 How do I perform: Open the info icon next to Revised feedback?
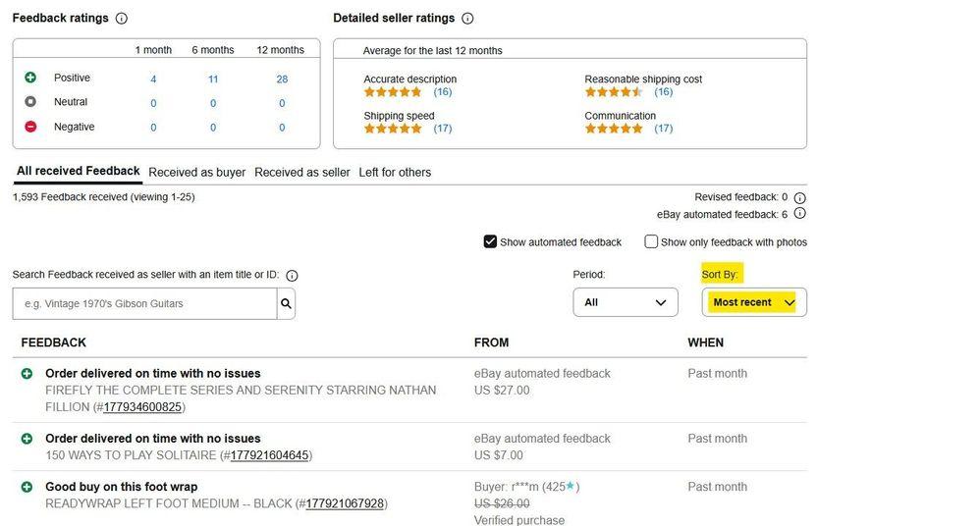tap(799, 197)
